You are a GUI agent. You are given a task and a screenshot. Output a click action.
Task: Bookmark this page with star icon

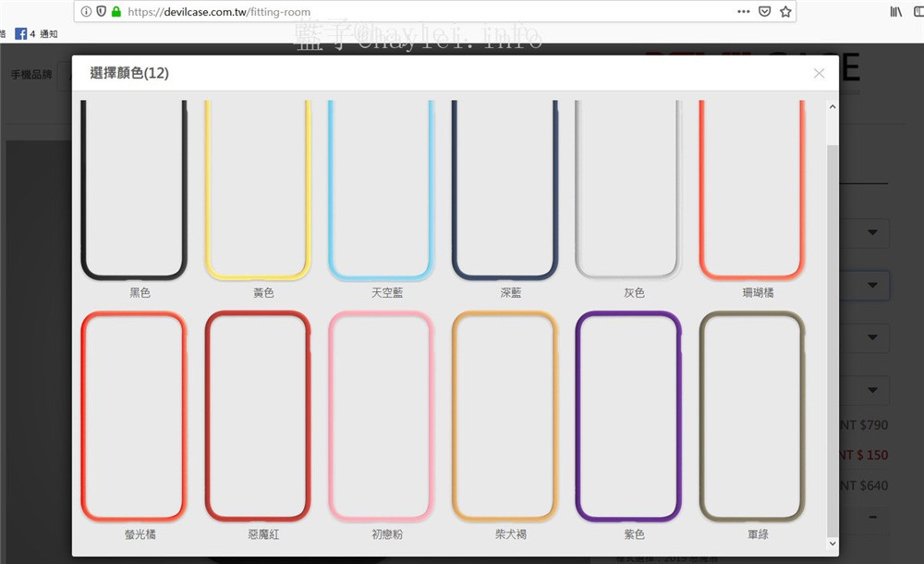point(785,12)
